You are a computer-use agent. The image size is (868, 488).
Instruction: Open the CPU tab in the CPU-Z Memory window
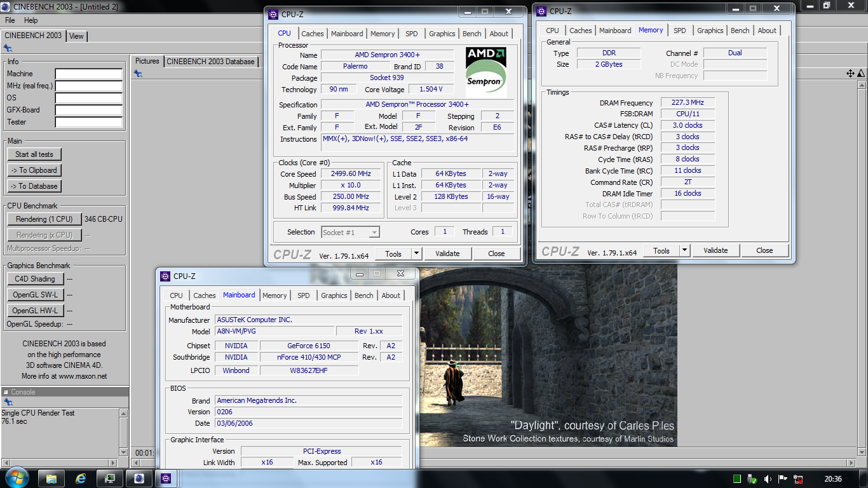coord(553,30)
